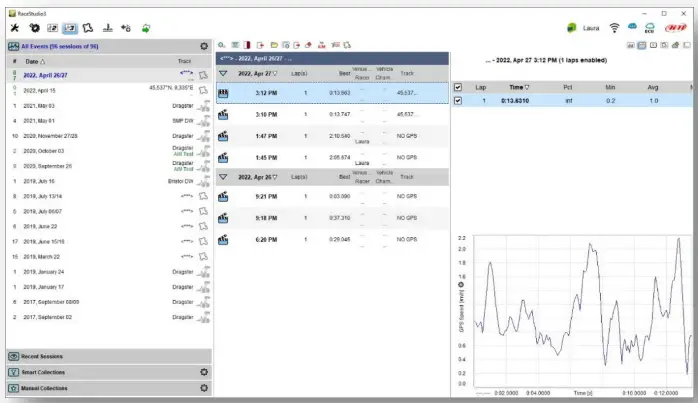Click the Lap(s) column header under Apr 27
This screenshot has width=698, height=403.
[299, 73]
